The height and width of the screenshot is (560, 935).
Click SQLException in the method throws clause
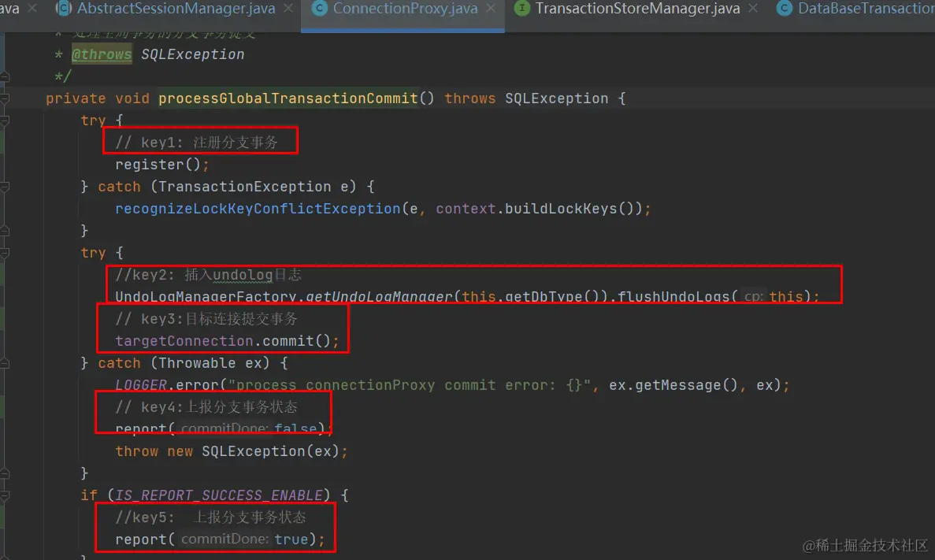556,98
